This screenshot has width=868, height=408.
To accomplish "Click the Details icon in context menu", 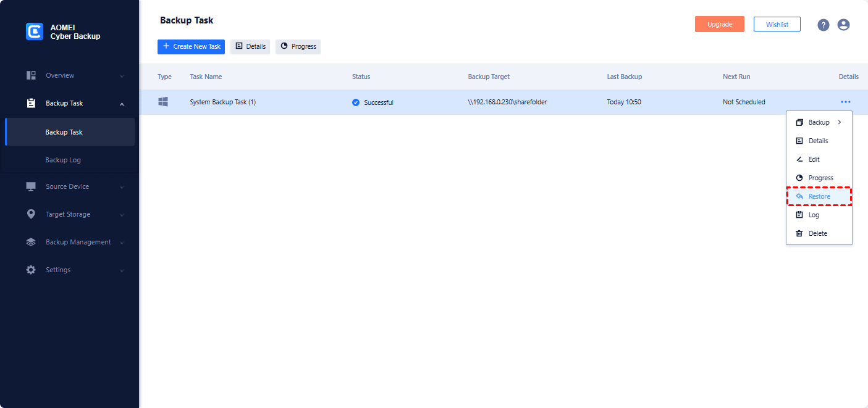I will click(x=799, y=141).
